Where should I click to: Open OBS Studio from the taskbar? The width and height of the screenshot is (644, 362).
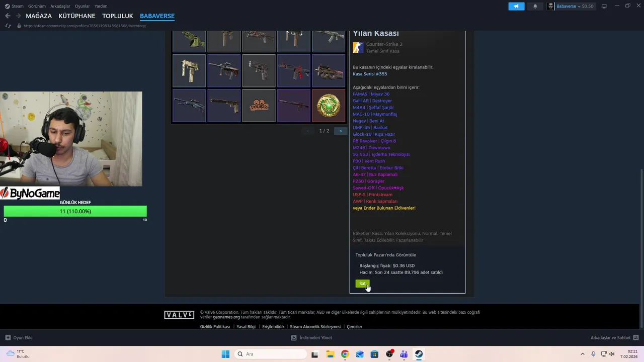pyautogui.click(x=389, y=354)
